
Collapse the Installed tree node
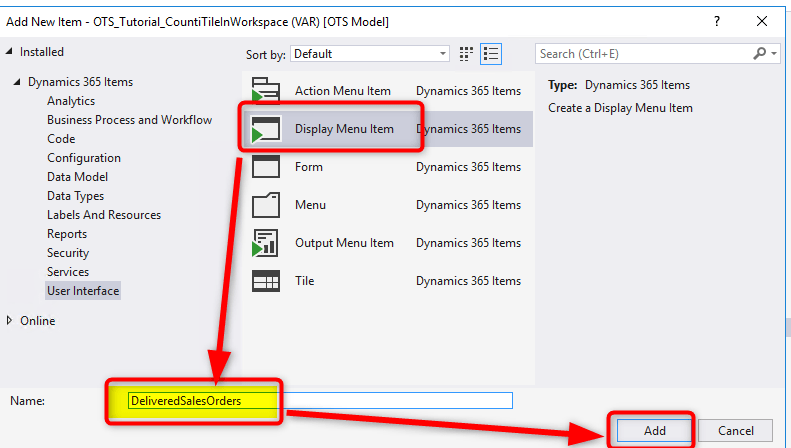(x=10, y=52)
